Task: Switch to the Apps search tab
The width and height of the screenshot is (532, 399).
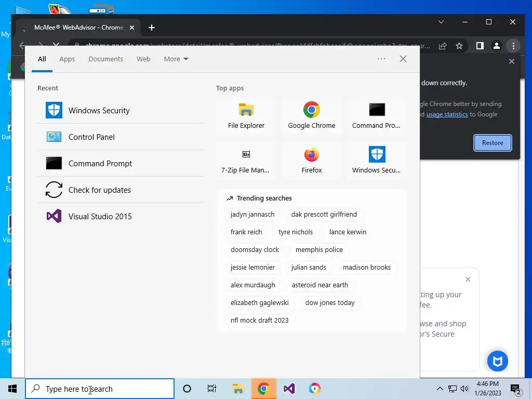Action: tap(67, 59)
